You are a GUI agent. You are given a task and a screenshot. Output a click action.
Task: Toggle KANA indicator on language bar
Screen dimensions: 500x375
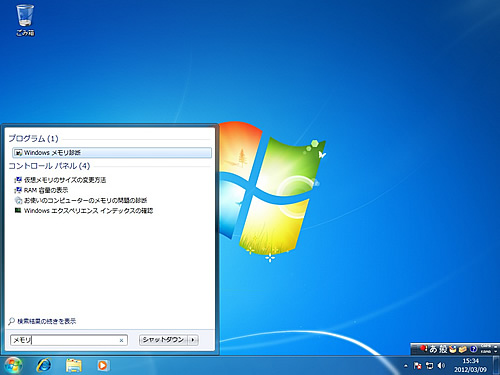[x=486, y=352]
